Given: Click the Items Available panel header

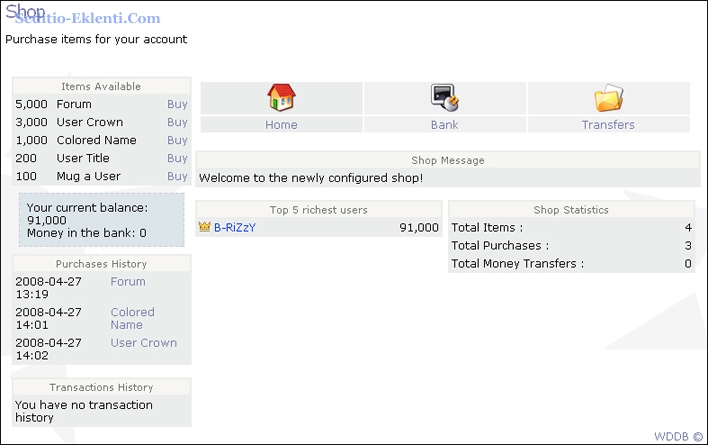Looking at the screenshot, I should (x=101, y=87).
